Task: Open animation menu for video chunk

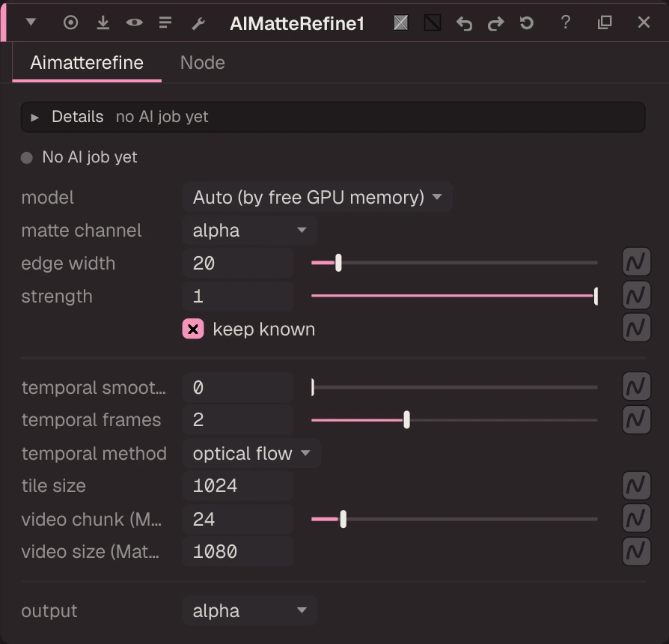Action: (636, 518)
